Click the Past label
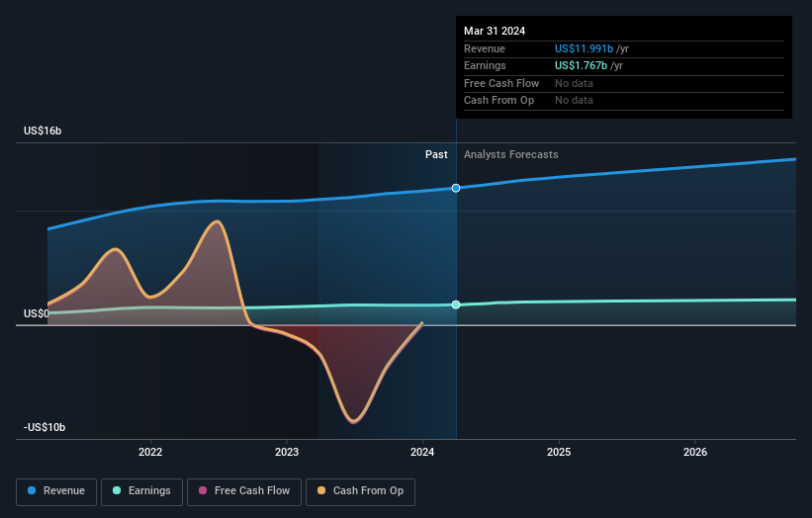The height and width of the screenshot is (518, 812). pos(436,154)
